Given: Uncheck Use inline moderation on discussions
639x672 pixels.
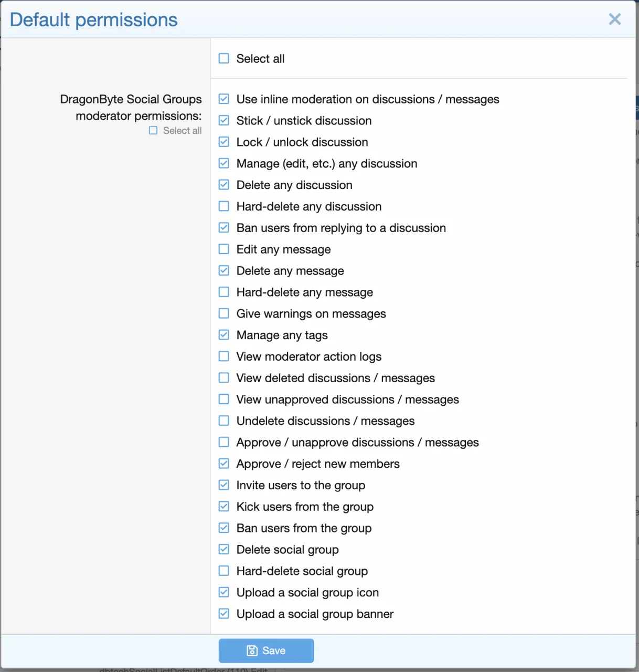Looking at the screenshot, I should click(224, 99).
